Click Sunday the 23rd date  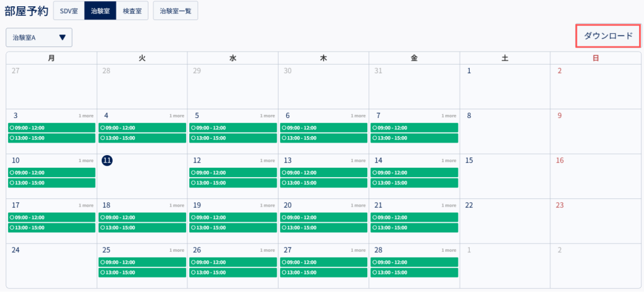click(x=560, y=205)
